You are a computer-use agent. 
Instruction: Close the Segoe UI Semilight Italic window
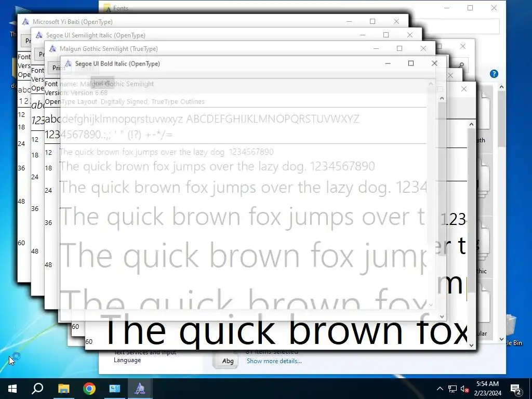click(410, 35)
